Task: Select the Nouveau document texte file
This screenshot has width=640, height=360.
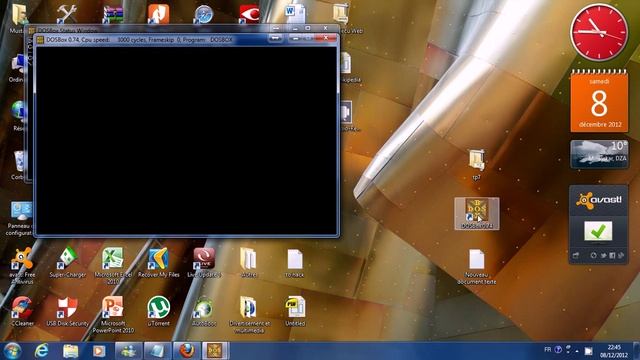Action: pyautogui.click(x=476, y=266)
